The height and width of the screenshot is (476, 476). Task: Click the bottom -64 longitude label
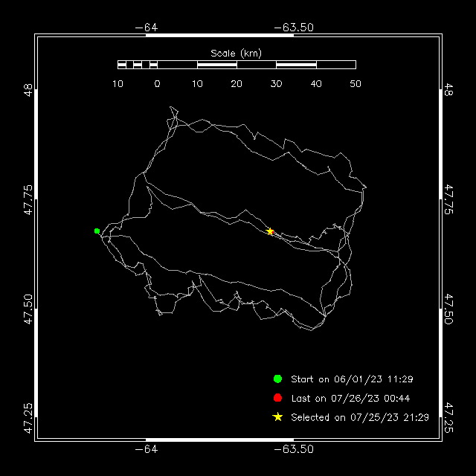point(147,449)
